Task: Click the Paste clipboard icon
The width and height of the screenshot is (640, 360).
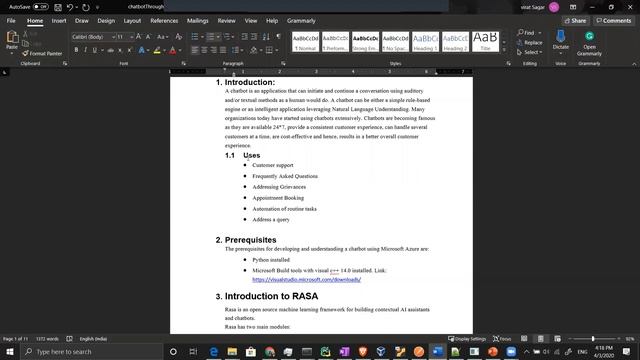Action: click(12, 38)
